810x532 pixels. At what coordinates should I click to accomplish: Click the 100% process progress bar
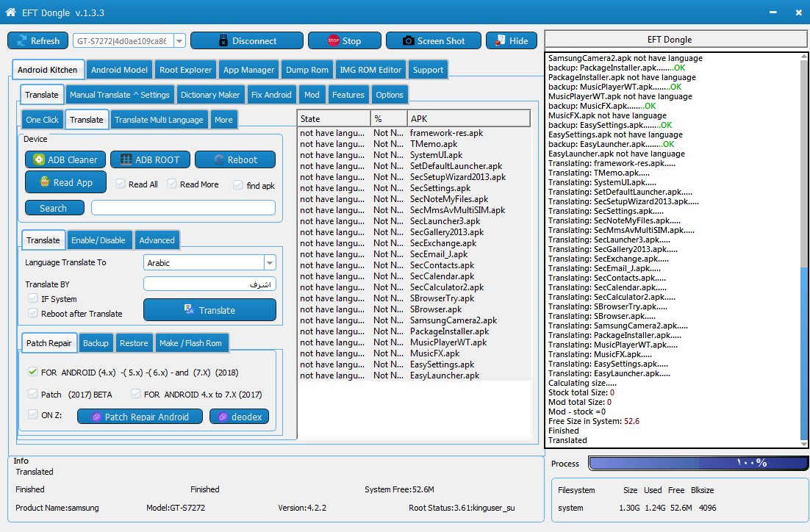698,464
